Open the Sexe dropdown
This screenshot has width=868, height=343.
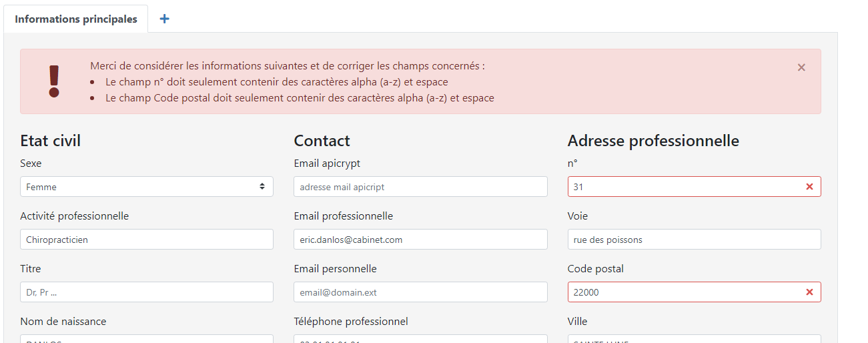[x=147, y=187]
